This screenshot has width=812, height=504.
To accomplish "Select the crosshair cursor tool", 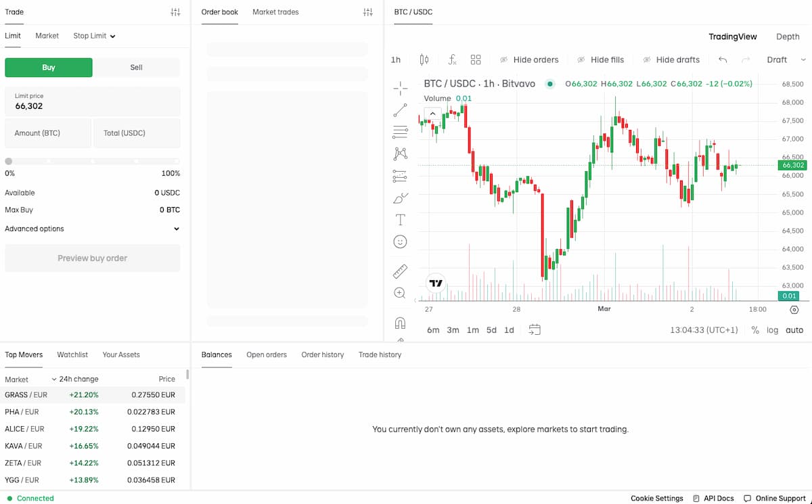I will (399, 88).
